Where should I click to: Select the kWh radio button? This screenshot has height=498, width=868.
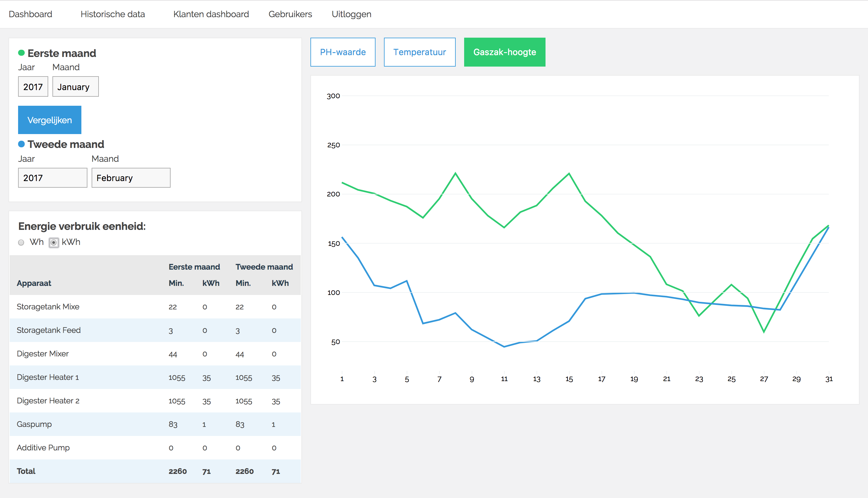[x=54, y=243]
